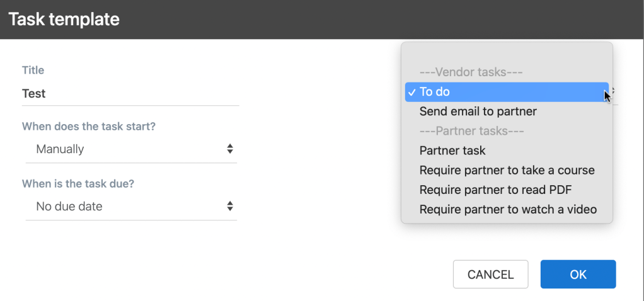The width and height of the screenshot is (644, 301).
Task: Click the arrows icon on the Manually dropdown
Action: click(230, 149)
